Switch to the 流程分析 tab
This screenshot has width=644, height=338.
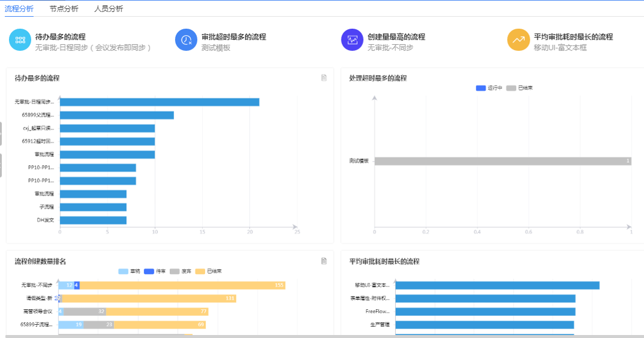[19, 9]
